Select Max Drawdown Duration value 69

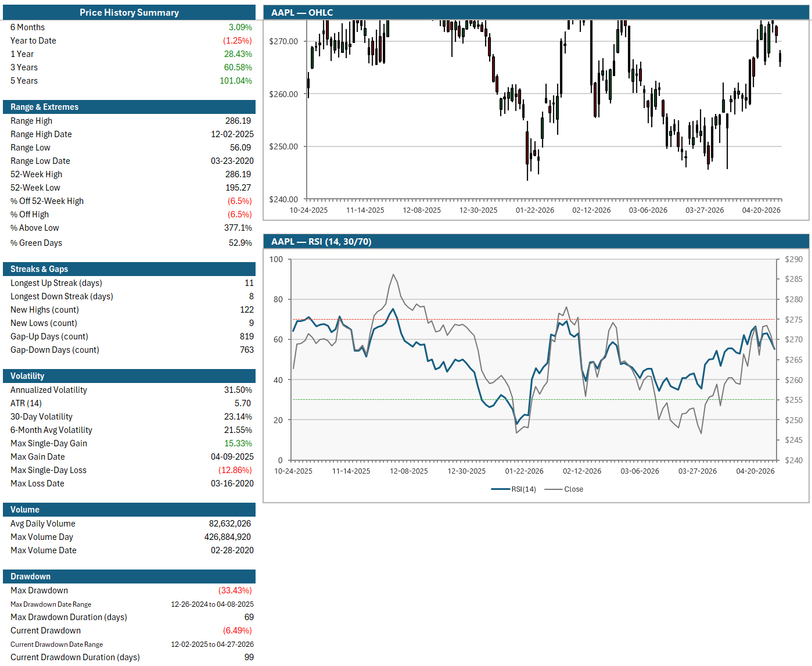pos(249,617)
